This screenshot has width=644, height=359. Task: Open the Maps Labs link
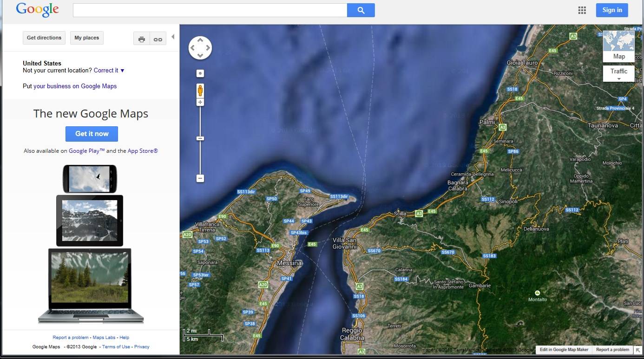point(104,338)
